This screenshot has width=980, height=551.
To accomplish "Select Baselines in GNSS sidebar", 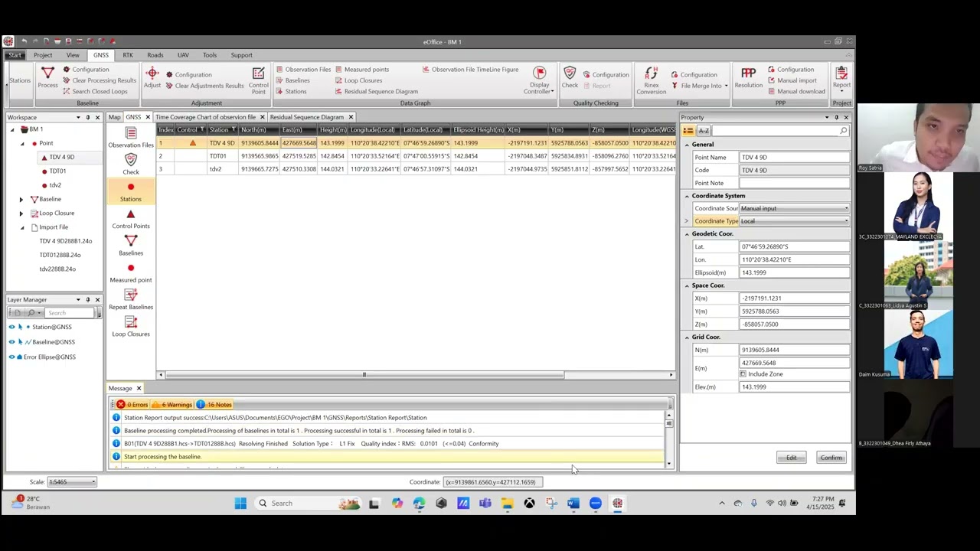I will 131,245.
